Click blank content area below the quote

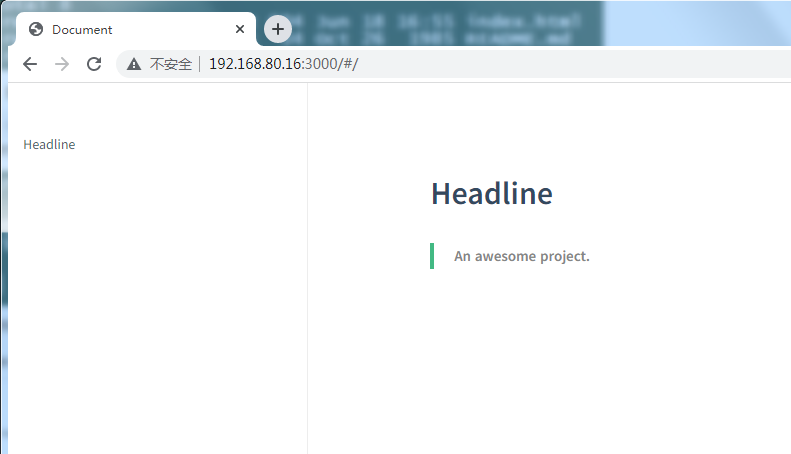(x=550, y=370)
